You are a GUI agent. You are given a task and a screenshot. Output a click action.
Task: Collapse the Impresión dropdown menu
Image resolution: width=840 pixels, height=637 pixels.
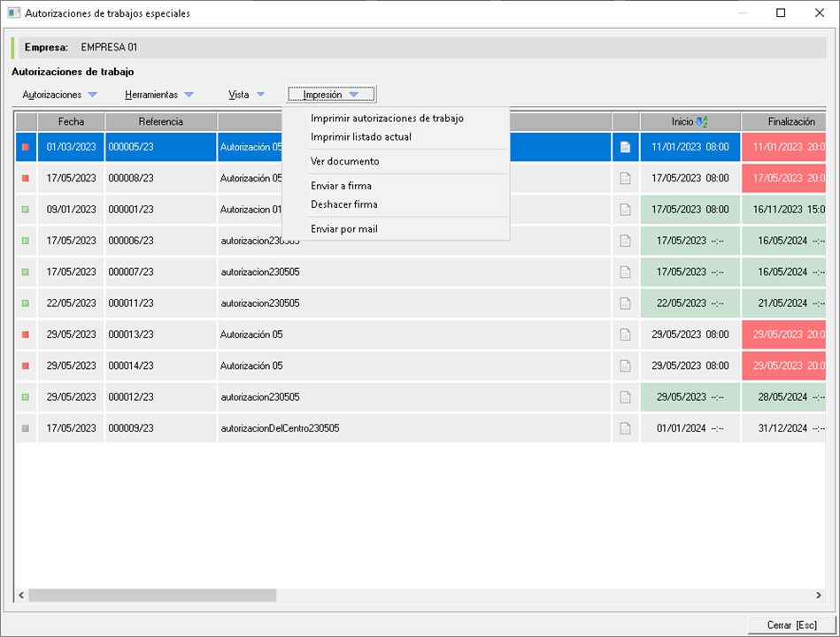click(x=331, y=95)
